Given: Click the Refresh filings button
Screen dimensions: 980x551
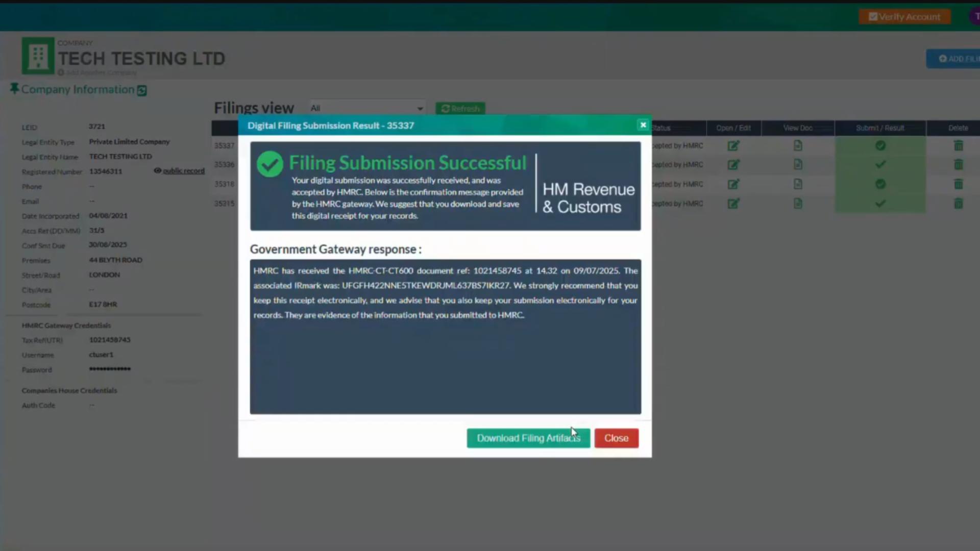Looking at the screenshot, I should (460, 109).
